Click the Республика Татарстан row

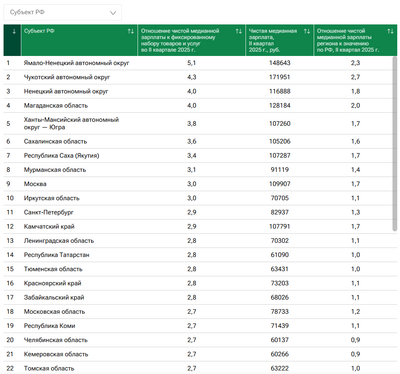[x=198, y=255]
